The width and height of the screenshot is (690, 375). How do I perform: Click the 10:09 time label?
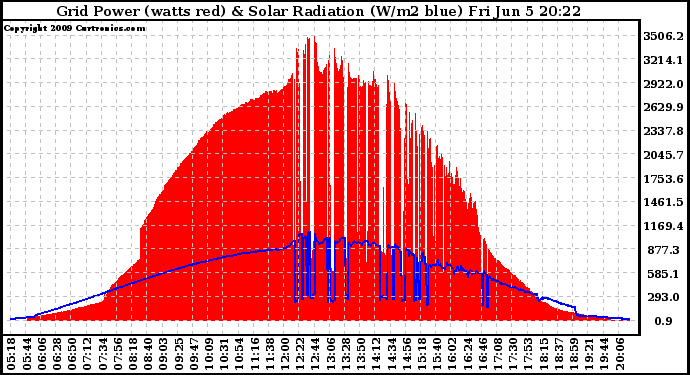208,354
